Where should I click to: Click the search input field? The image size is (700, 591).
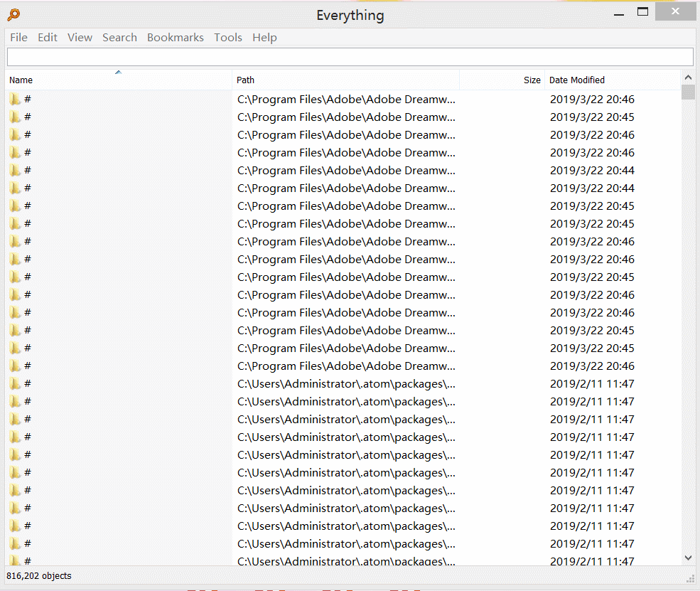[350, 57]
